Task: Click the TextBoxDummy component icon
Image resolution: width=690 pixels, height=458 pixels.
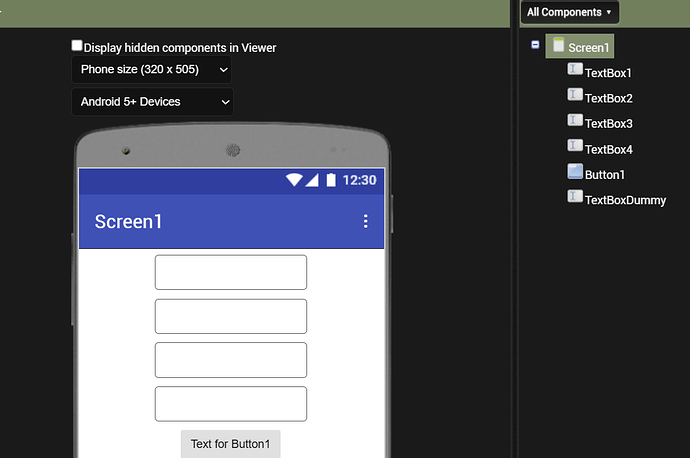Action: click(x=575, y=196)
